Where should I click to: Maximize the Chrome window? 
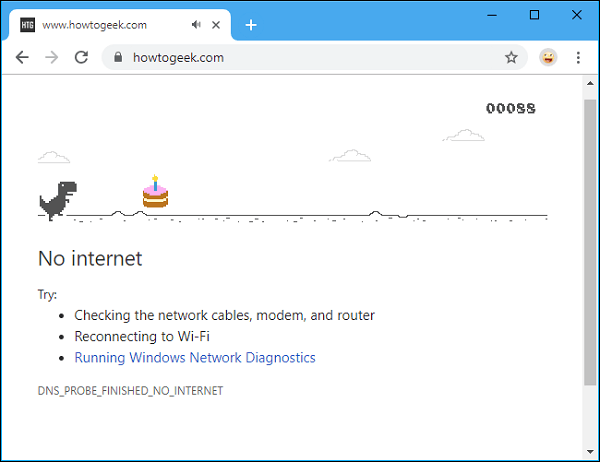[x=535, y=14]
